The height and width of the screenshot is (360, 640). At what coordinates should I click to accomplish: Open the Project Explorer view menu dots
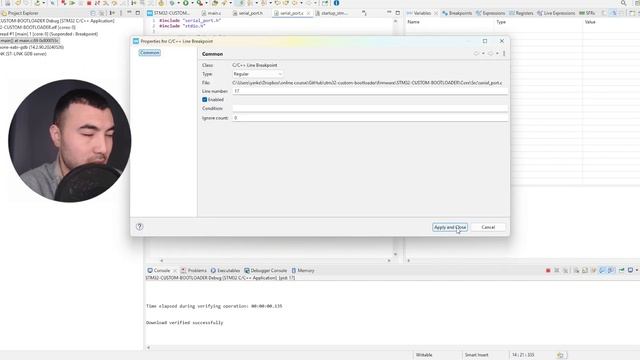(x=121, y=13)
